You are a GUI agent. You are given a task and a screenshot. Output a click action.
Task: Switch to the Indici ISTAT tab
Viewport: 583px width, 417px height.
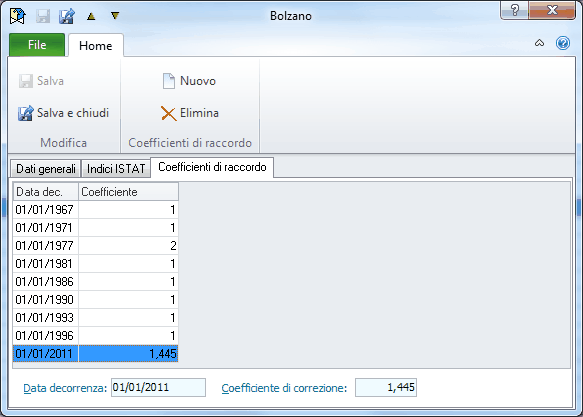(x=116, y=169)
